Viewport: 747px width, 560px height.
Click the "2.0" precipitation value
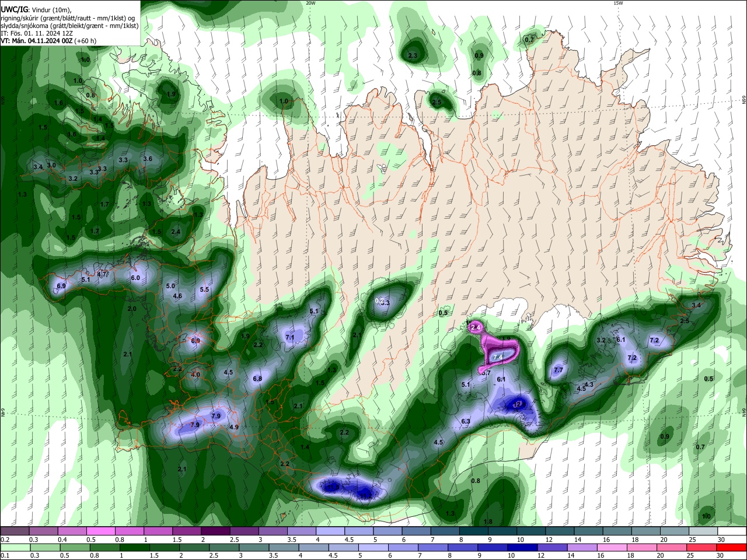pyautogui.click(x=132, y=309)
